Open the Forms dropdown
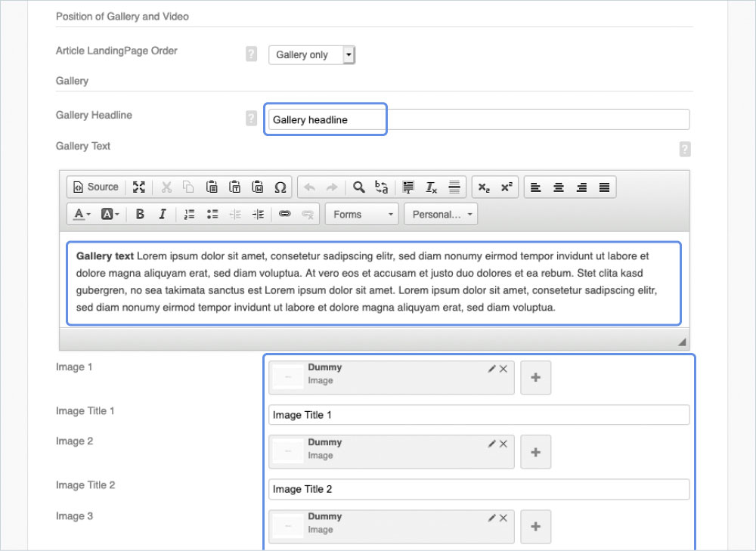The image size is (756, 551). click(362, 214)
